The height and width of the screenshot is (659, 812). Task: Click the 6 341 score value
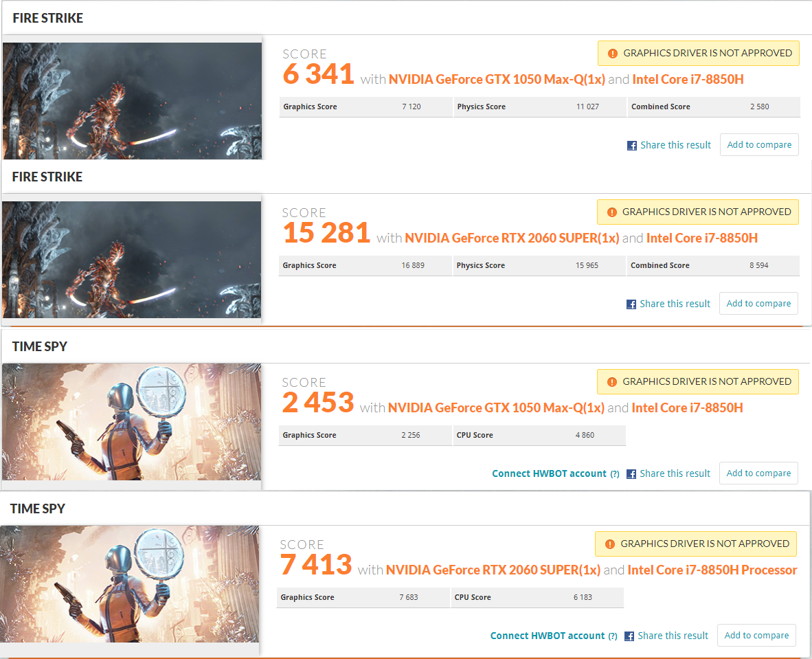pos(319,74)
